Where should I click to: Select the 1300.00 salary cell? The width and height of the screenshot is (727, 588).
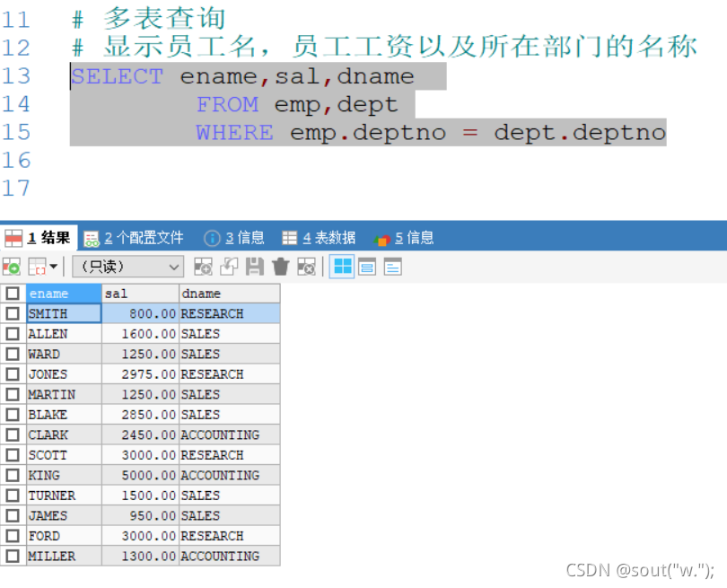pyautogui.click(x=141, y=556)
